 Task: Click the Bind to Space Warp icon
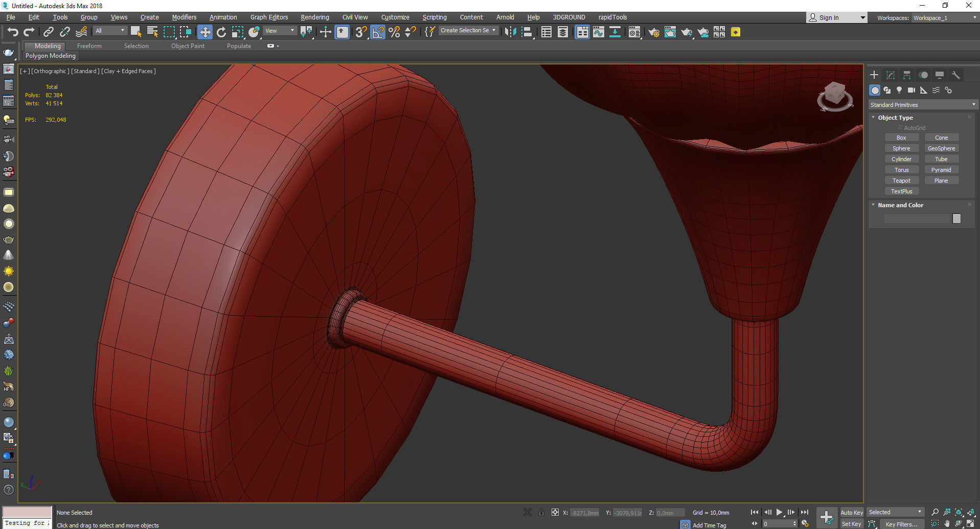tap(81, 32)
